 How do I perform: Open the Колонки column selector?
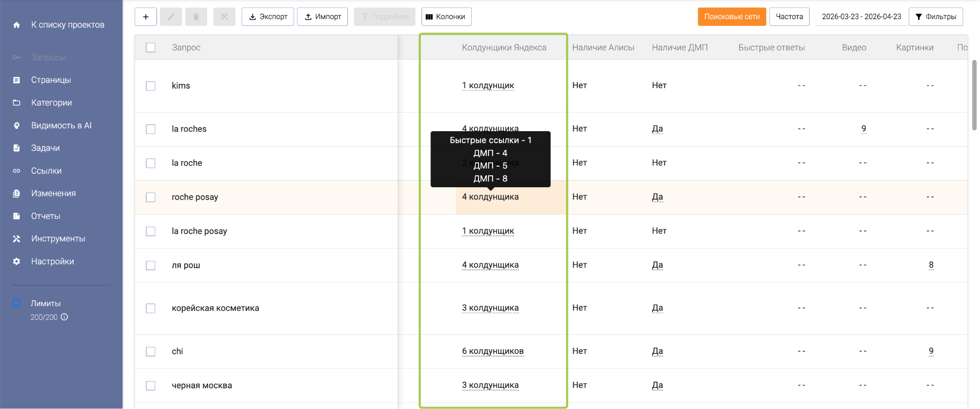(446, 17)
